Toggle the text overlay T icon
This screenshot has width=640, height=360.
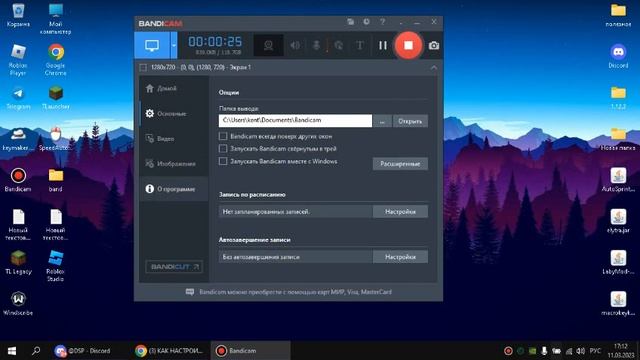click(x=360, y=45)
